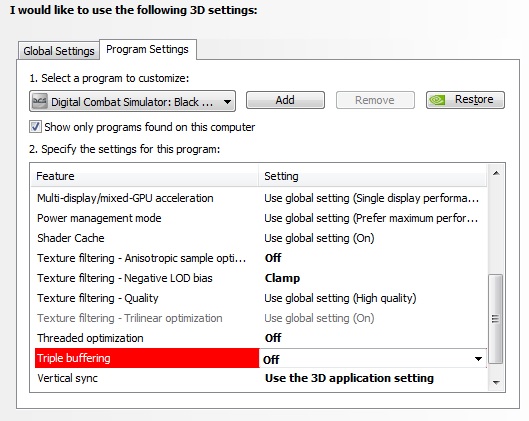Click the scrollbar down arrow
Image resolution: width=529 pixels, height=421 pixels.
pyautogui.click(x=496, y=382)
